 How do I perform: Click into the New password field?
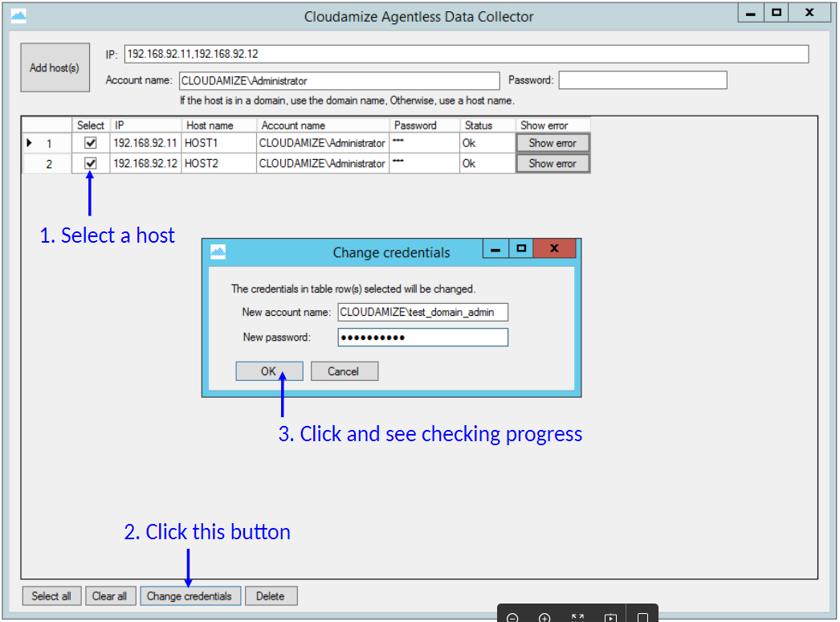(x=422, y=338)
